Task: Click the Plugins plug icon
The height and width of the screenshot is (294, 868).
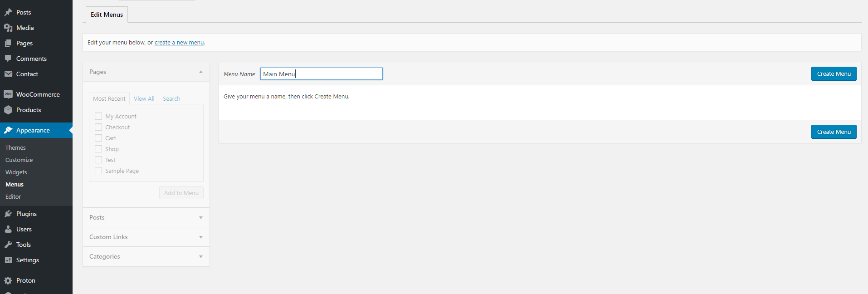Action: coord(8,214)
